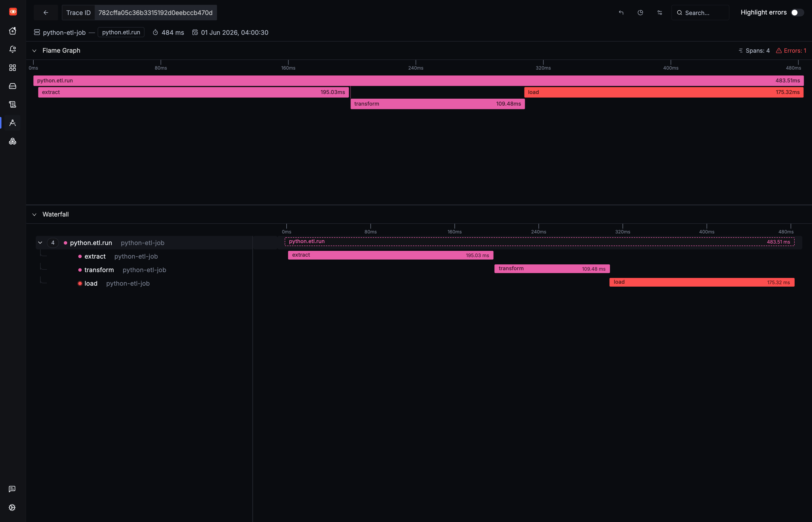The width and height of the screenshot is (812, 522).
Task: Click the Trace ID value text
Action: 156,13
